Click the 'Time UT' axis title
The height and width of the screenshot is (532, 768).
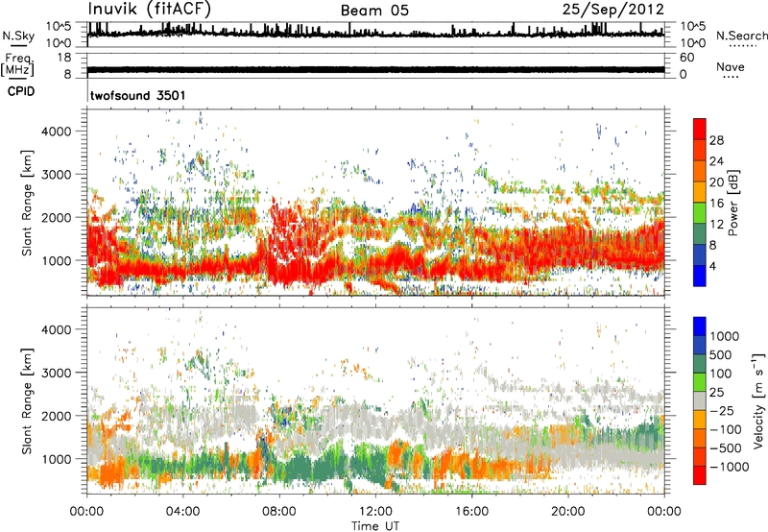click(x=375, y=526)
